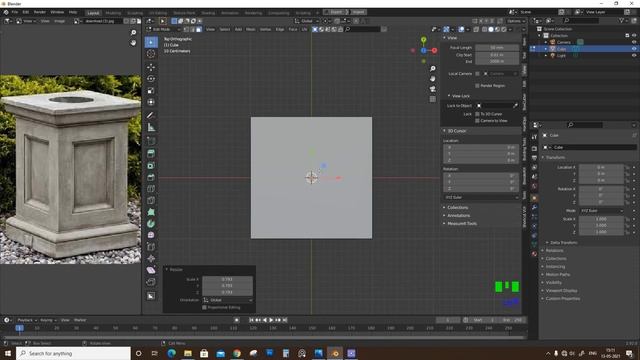Select the Transform tool

click(x=151, y=102)
